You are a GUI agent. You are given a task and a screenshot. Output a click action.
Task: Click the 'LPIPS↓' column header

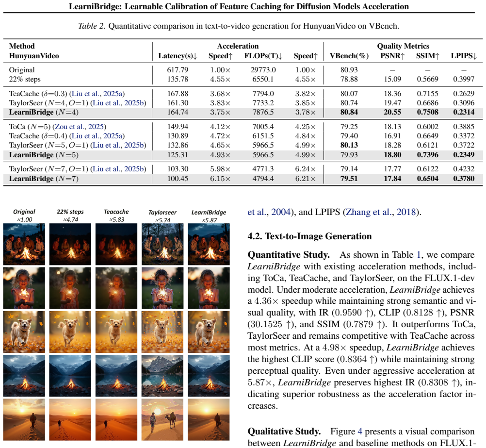pos(464,56)
